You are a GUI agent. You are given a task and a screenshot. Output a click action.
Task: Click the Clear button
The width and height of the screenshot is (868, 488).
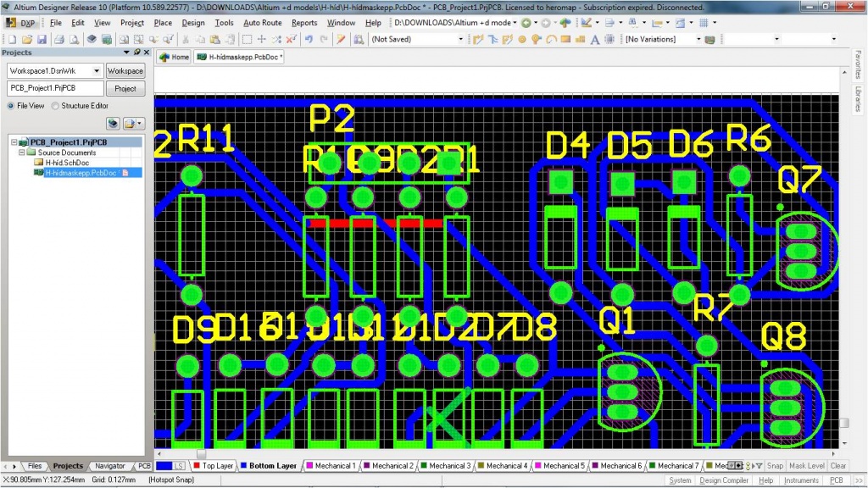pos(838,466)
